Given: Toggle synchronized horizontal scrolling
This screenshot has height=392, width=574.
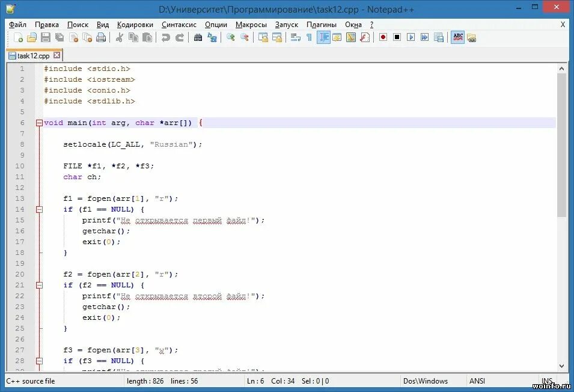Looking at the screenshot, I should 276,37.
